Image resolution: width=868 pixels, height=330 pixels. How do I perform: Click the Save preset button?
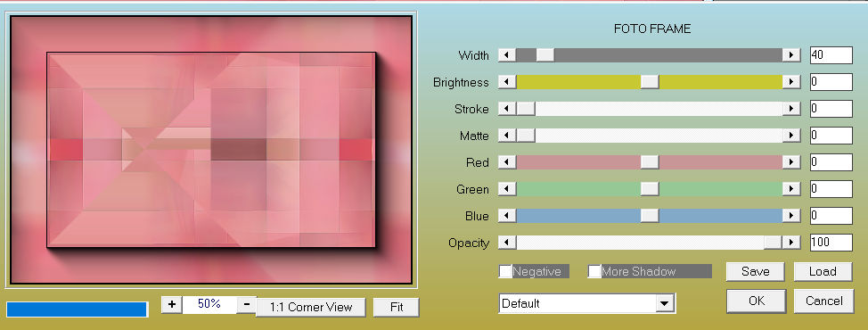756,271
